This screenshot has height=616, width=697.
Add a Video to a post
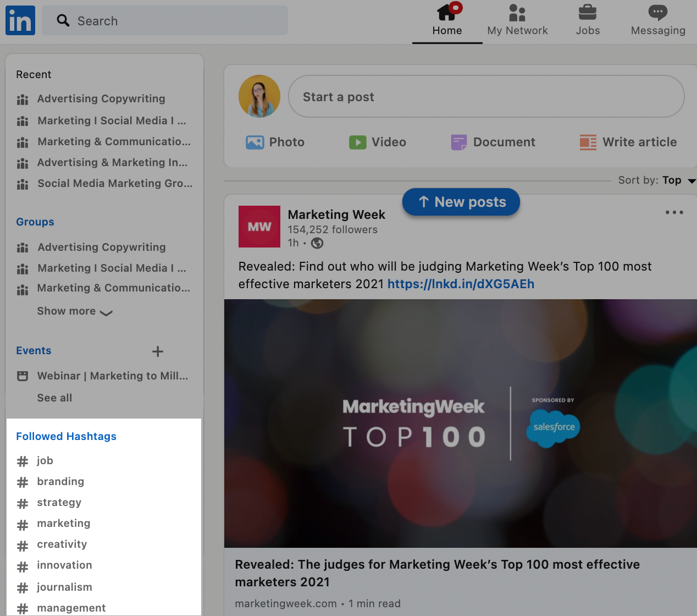click(x=378, y=142)
